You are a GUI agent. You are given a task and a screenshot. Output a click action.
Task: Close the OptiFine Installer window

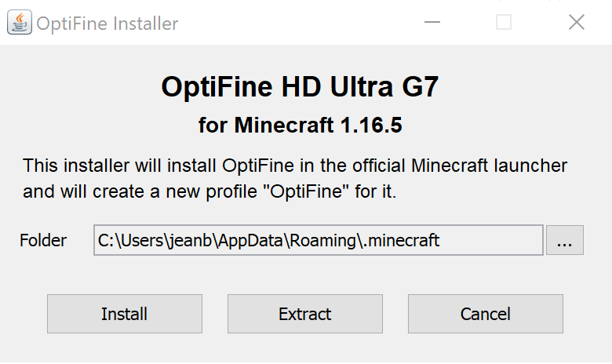tap(576, 23)
